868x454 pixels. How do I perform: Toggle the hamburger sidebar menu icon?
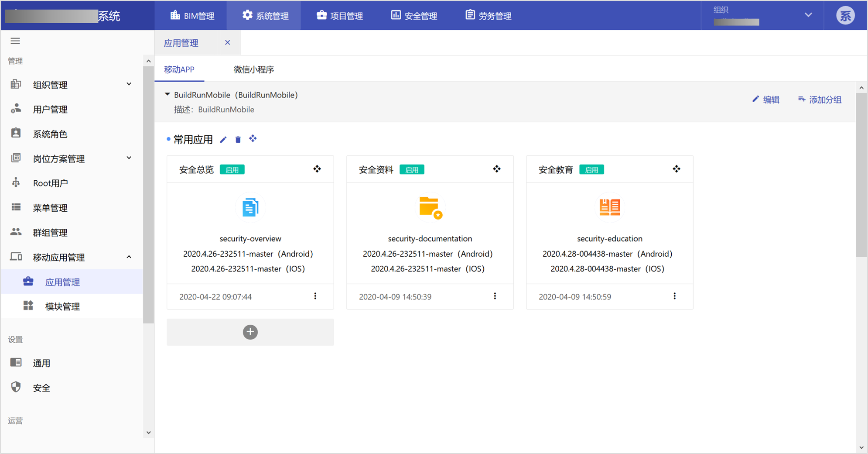[x=15, y=41]
